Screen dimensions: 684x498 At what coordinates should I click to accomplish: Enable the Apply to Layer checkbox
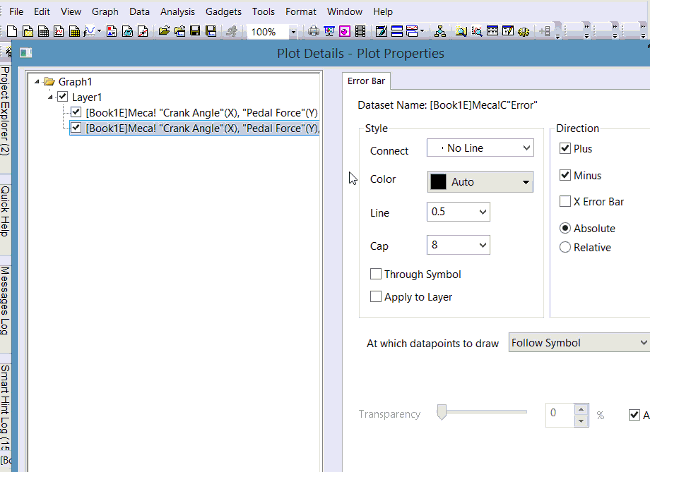click(x=376, y=297)
